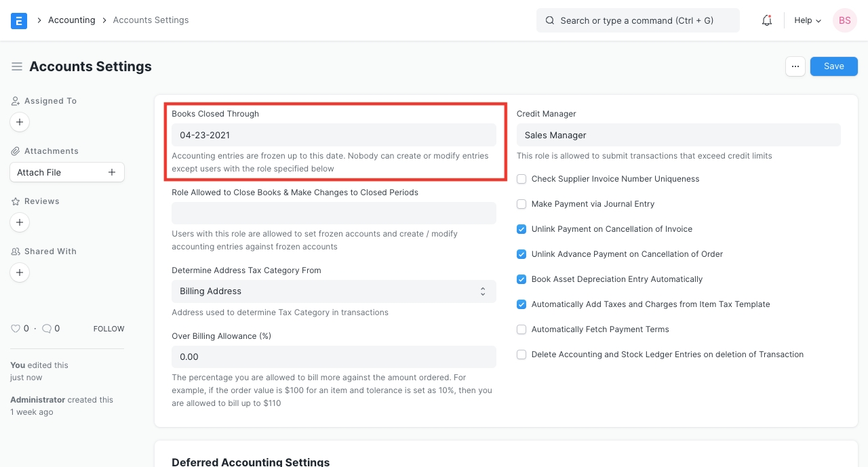Click the heart like icon
This screenshot has height=467, width=868.
(16, 329)
